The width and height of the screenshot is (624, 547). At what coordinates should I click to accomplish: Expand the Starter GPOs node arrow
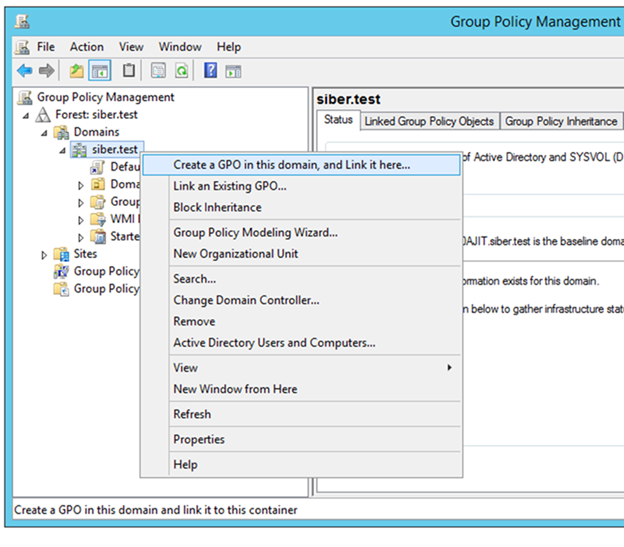click(x=81, y=237)
